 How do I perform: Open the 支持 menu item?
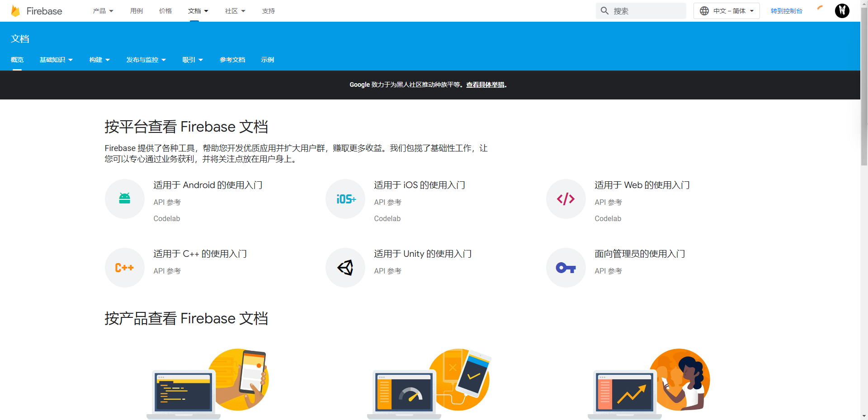tap(269, 11)
